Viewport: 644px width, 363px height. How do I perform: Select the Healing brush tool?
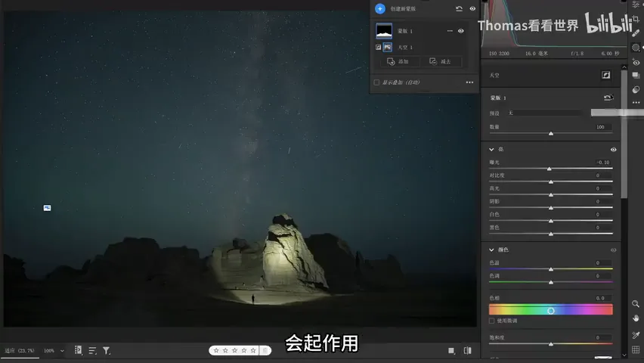[636, 33]
